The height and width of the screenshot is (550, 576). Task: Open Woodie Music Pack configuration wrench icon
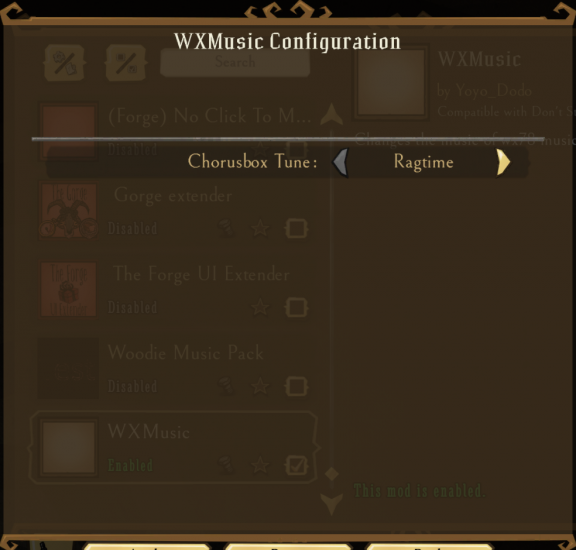225,386
